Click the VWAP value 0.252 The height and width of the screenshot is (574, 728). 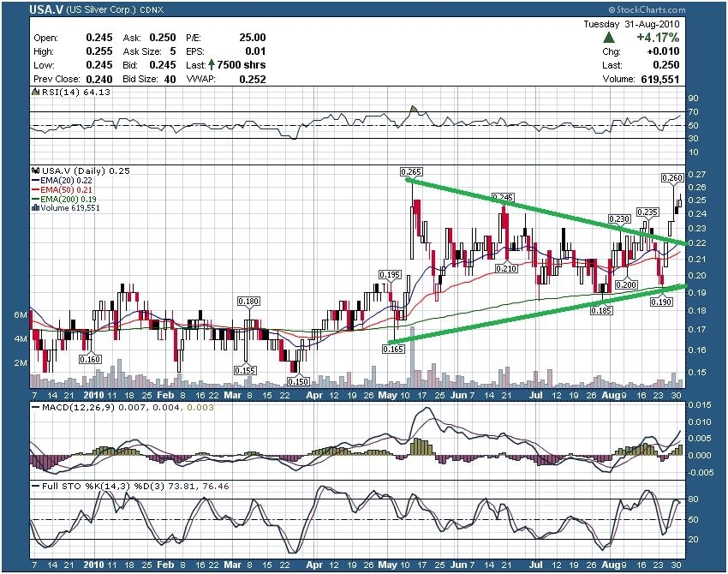(253, 79)
